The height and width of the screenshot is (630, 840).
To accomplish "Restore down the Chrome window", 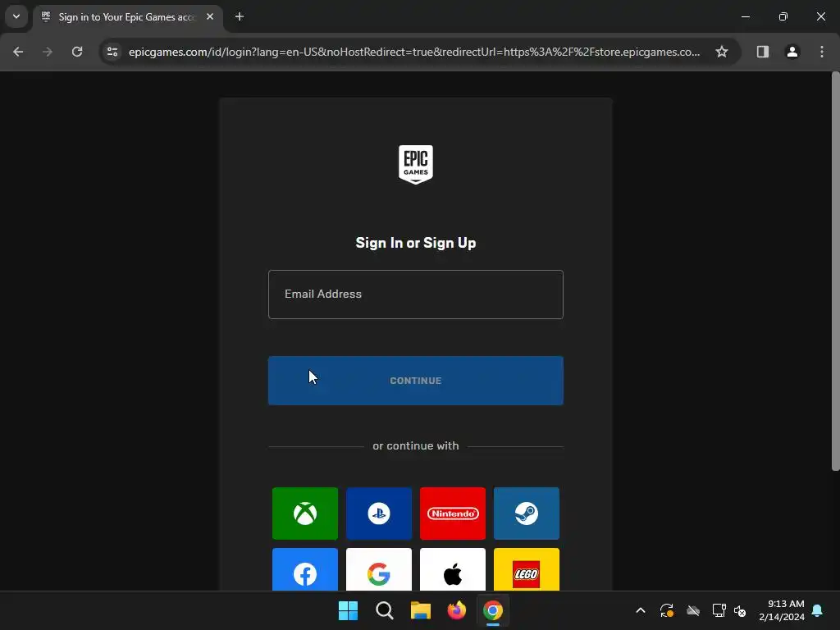I will click(783, 17).
